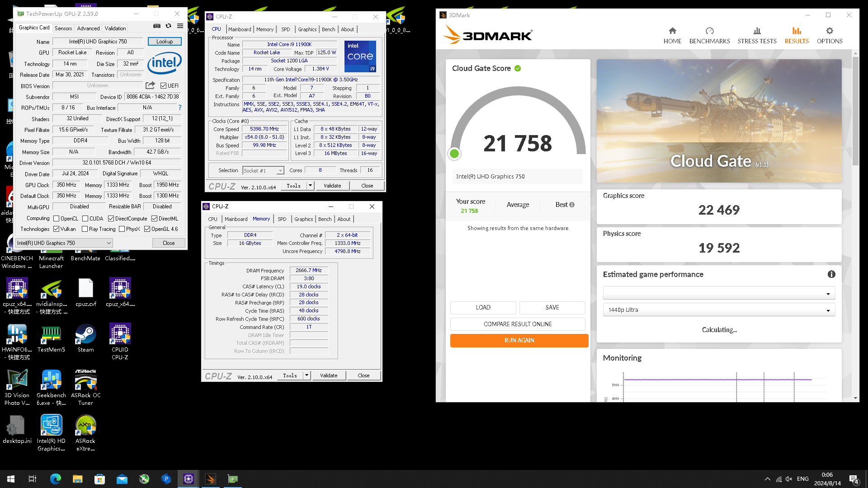This screenshot has width=868, height=488.
Task: Toggle the Vulkan checkbox
Action: click(x=57, y=229)
